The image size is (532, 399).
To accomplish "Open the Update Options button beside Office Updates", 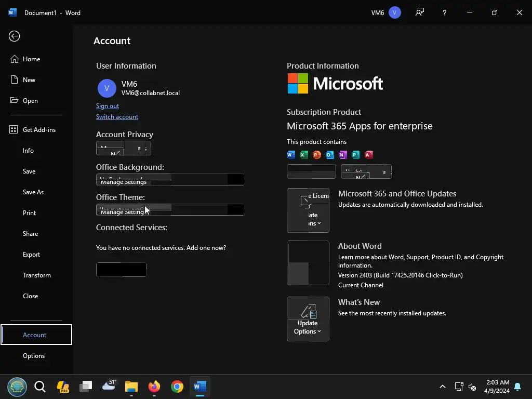I will (308, 210).
